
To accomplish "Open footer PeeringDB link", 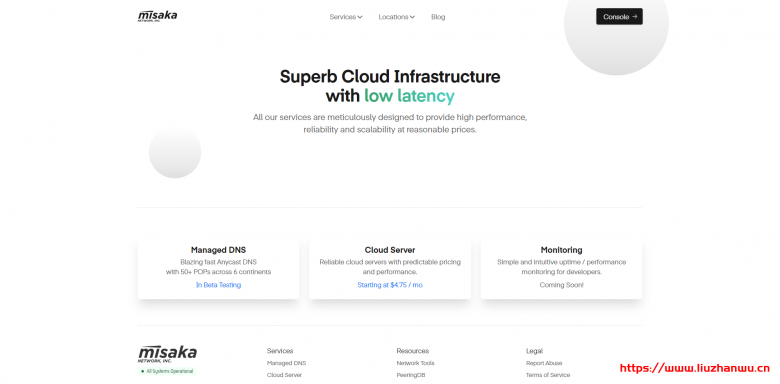I will click(x=411, y=375).
